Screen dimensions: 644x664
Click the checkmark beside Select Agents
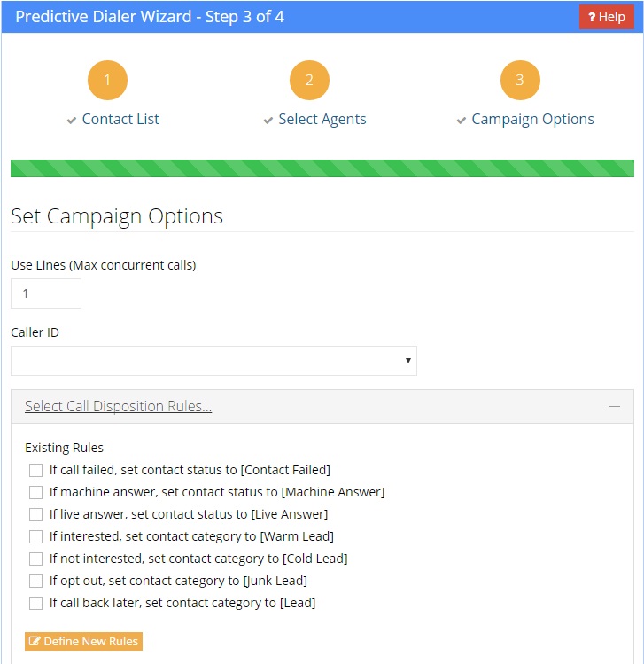point(268,121)
